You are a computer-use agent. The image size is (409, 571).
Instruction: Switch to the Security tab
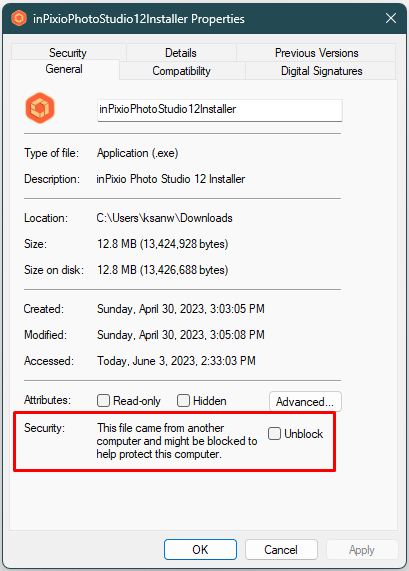point(68,52)
